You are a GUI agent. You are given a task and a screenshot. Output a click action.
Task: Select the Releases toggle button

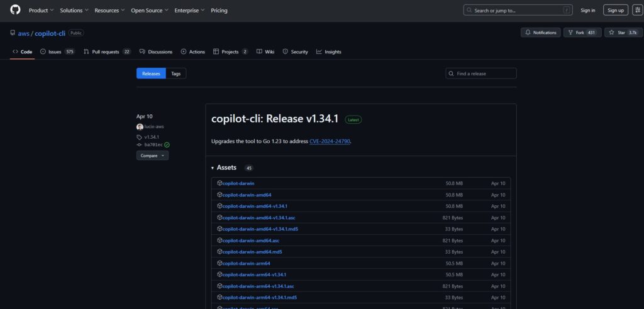[151, 73]
